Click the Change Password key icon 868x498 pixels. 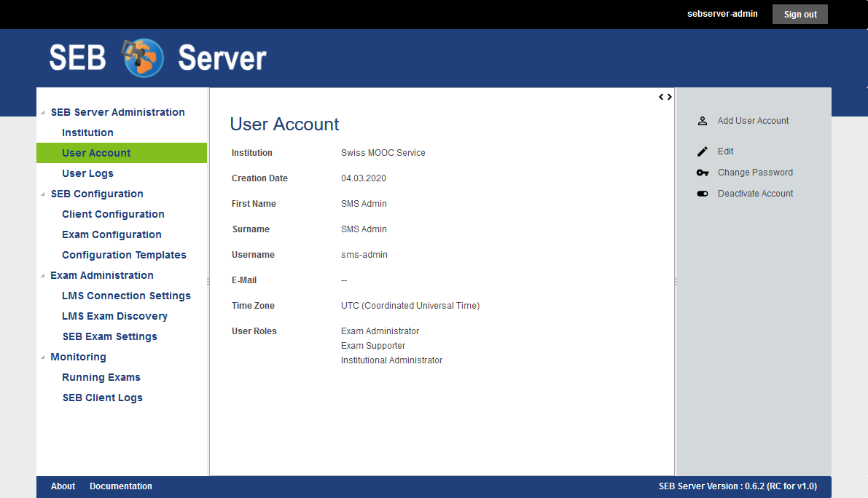coord(703,173)
